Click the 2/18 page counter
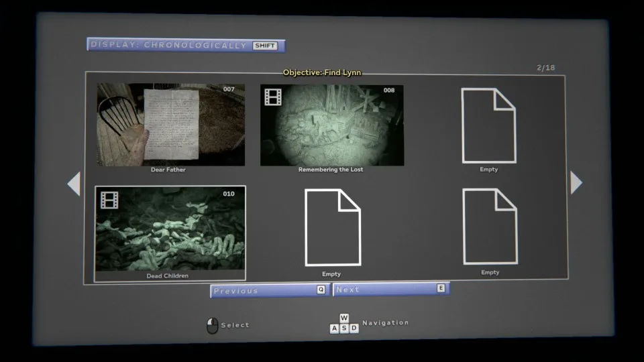 [546, 68]
